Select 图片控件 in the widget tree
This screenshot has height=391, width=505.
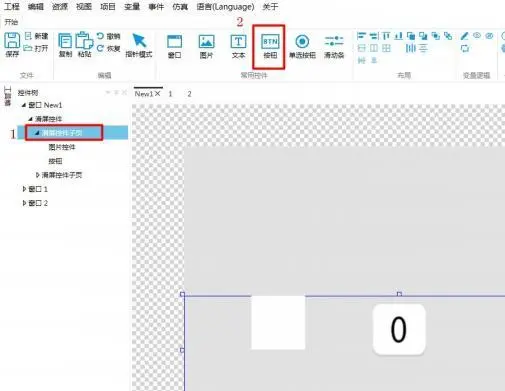62,147
